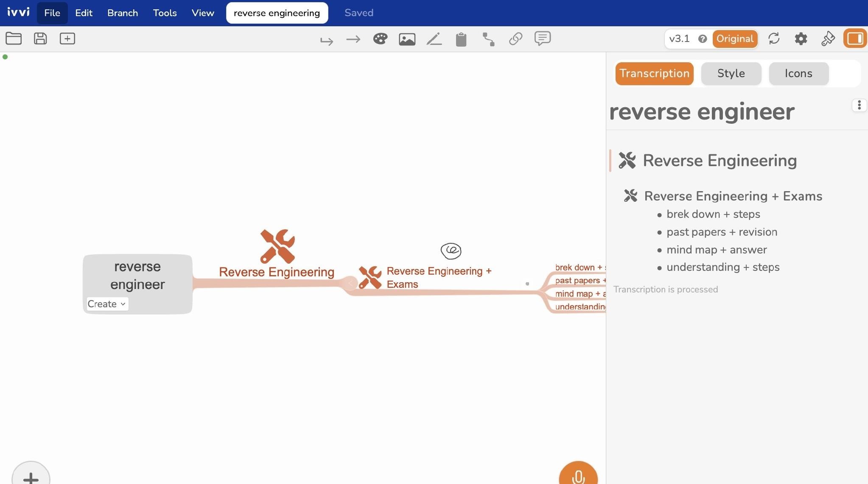Switch to the Icons tab
The image size is (868, 484).
pos(798,73)
